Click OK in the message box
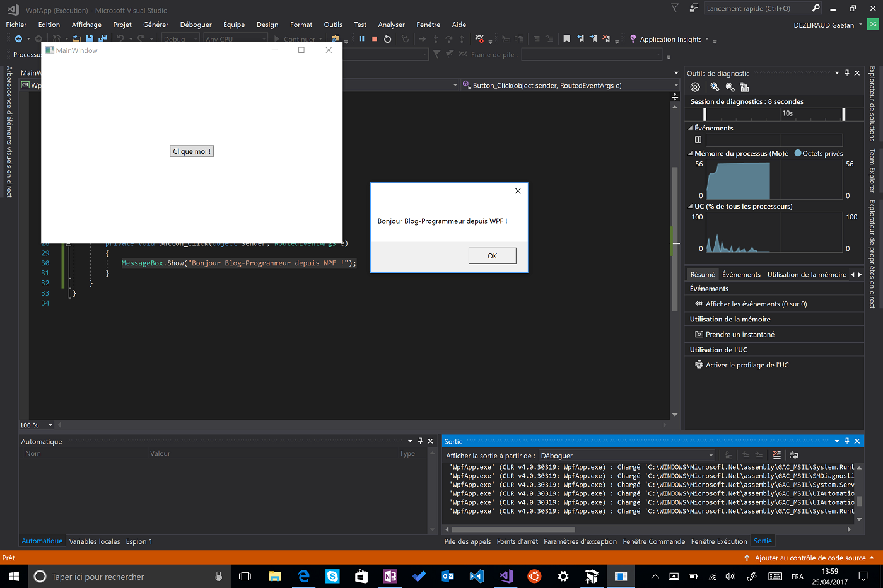Screen dimensions: 883x588 click(x=492, y=256)
